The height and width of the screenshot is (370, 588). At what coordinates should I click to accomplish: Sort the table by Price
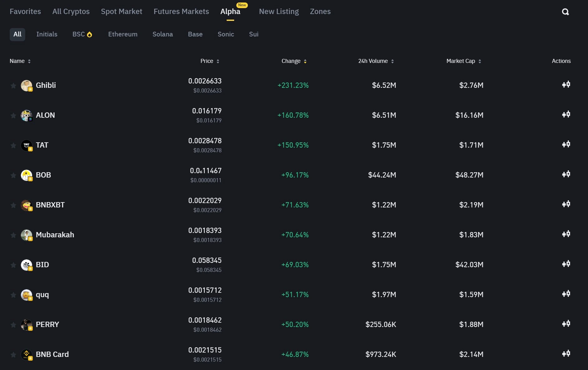click(x=218, y=61)
